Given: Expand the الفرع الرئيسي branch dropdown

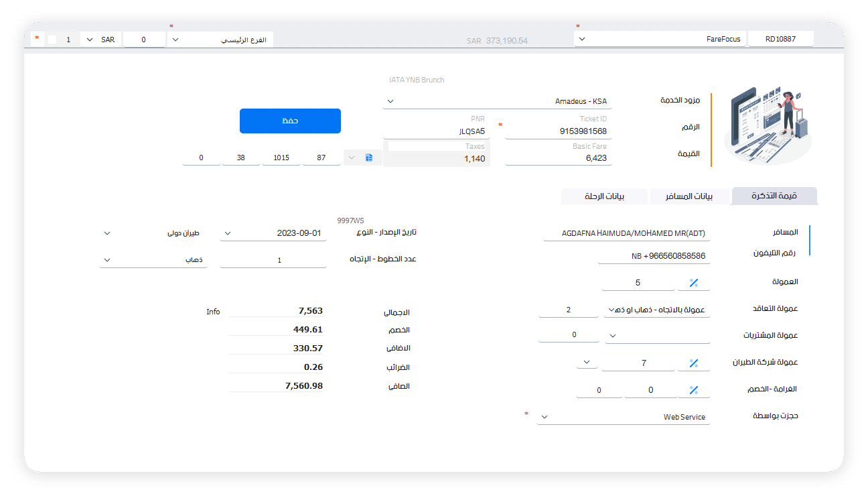Looking at the screenshot, I should click(221, 40).
